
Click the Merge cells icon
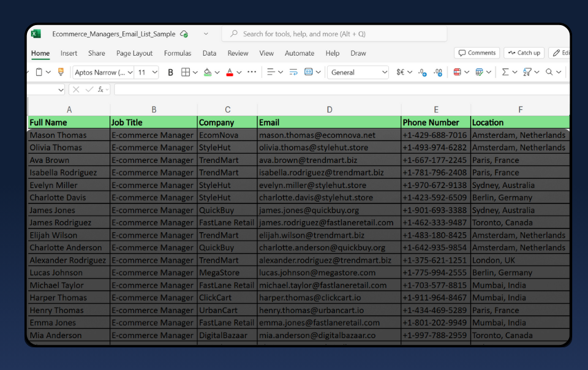pos(309,72)
